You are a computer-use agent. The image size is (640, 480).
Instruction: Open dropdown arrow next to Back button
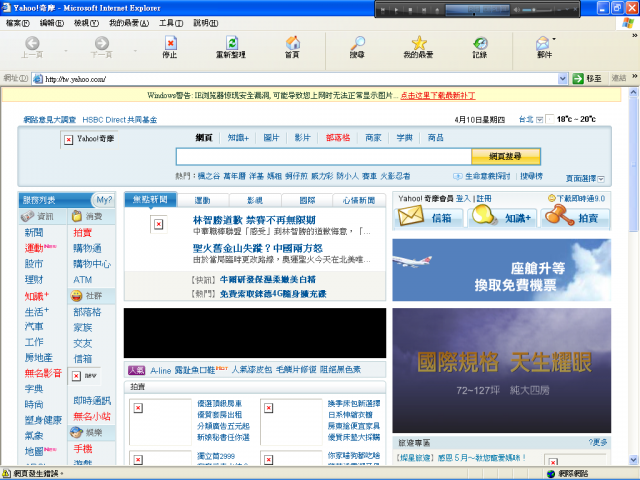click(x=66, y=51)
